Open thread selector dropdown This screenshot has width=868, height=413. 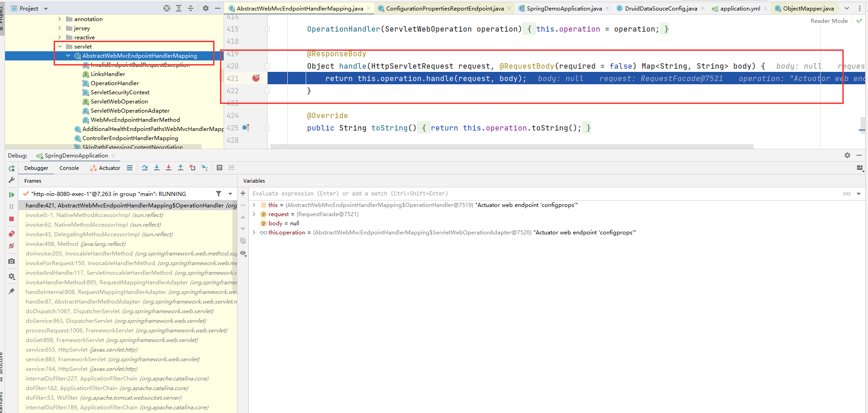tap(230, 194)
